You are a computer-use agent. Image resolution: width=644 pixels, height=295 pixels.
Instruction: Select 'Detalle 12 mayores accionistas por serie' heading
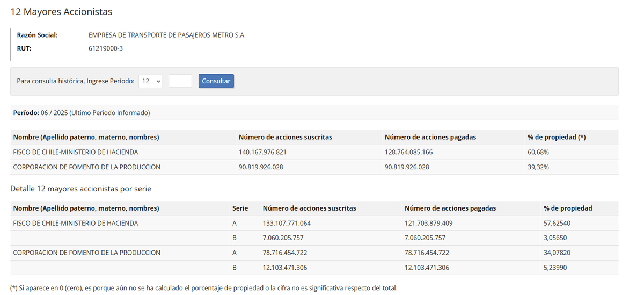[x=80, y=189]
